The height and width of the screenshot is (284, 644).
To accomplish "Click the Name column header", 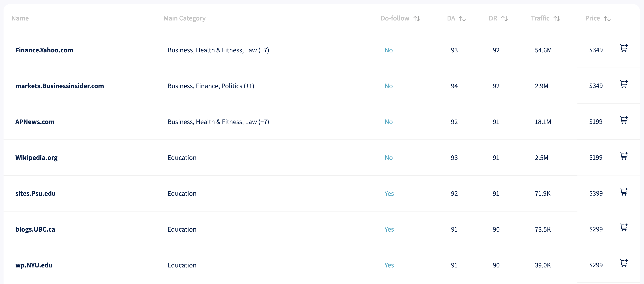I will pos(20,19).
